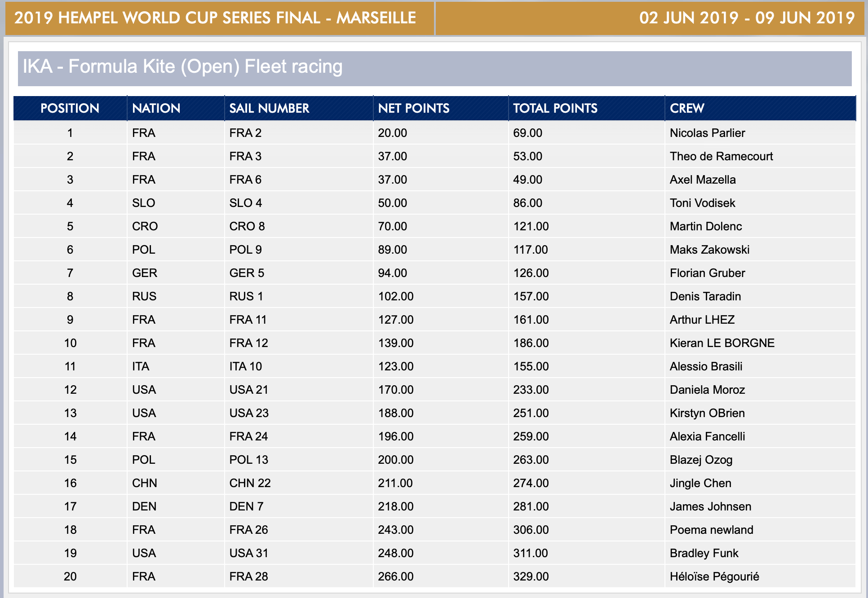Click total points value 155.00
The height and width of the screenshot is (598, 868).
coord(531,366)
